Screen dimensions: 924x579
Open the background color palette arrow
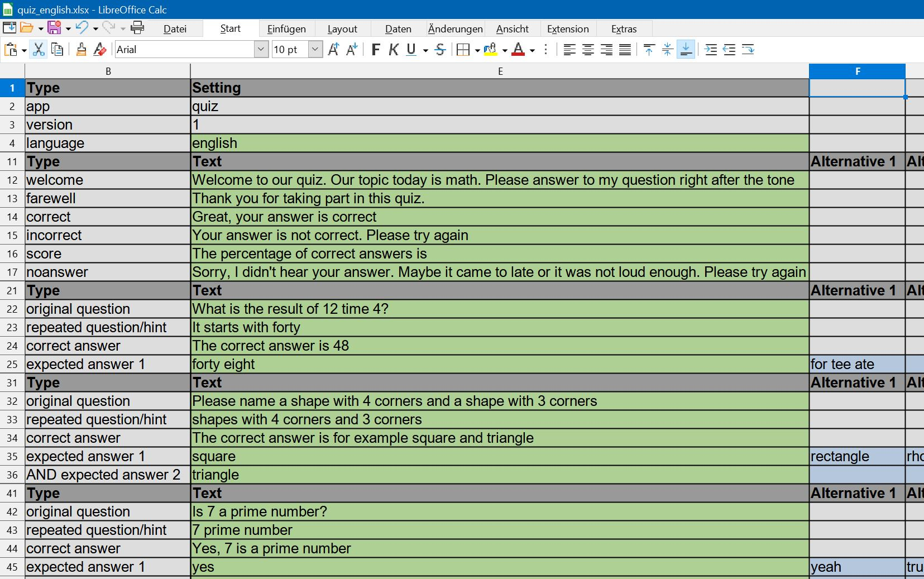click(x=505, y=50)
